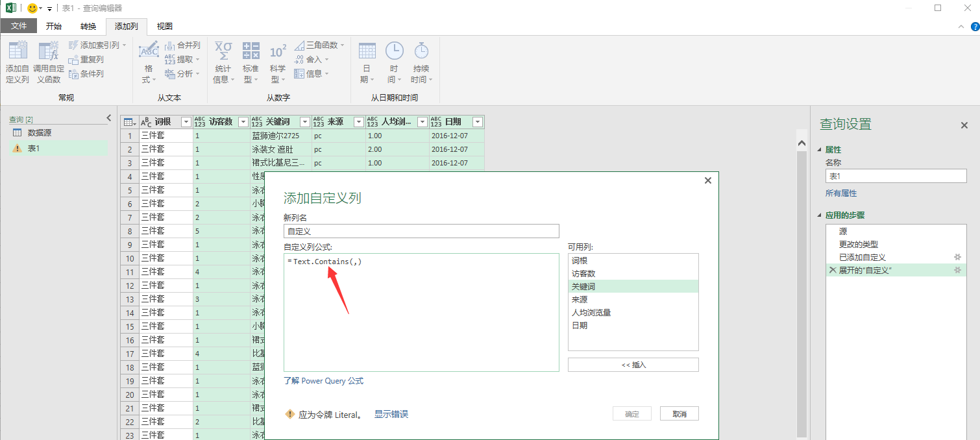Image resolution: width=980 pixels, height=440 pixels.
Task: Click the warning icon beside 应为令牌 Literal
Action: coord(290,414)
